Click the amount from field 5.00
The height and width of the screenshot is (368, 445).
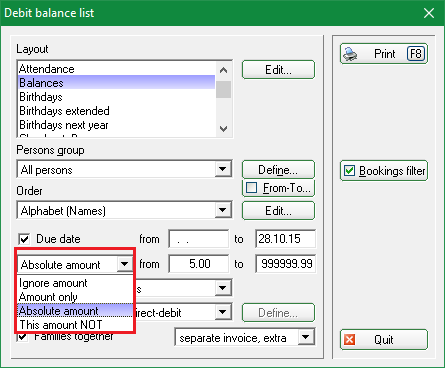click(x=199, y=264)
